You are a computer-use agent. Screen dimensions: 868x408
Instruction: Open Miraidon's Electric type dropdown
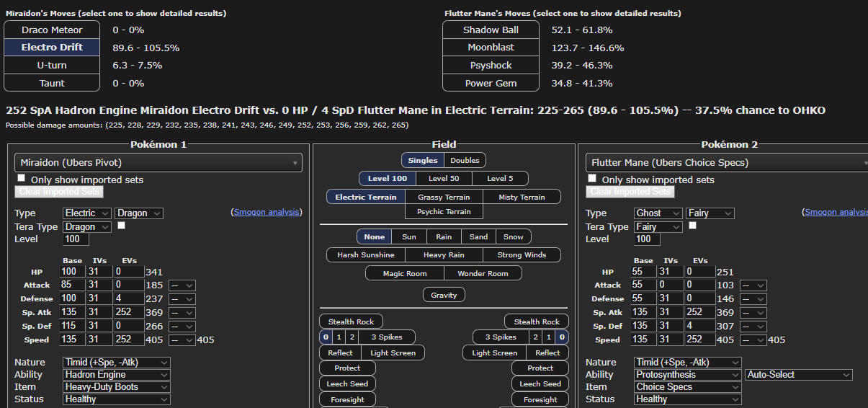click(x=87, y=213)
